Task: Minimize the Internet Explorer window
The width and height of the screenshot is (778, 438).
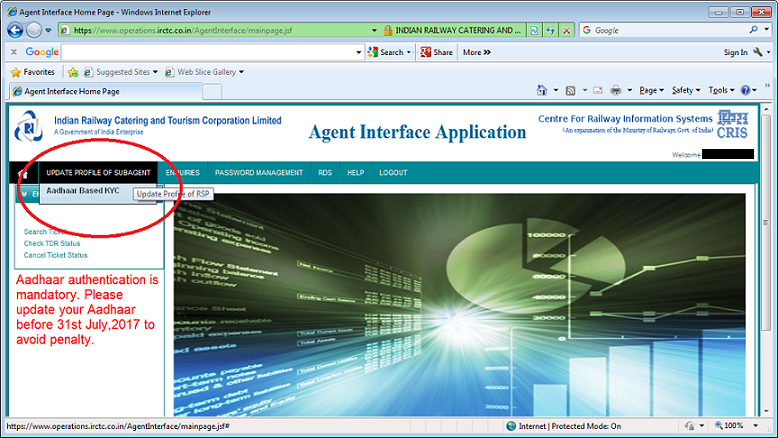Action: pyautogui.click(x=718, y=12)
